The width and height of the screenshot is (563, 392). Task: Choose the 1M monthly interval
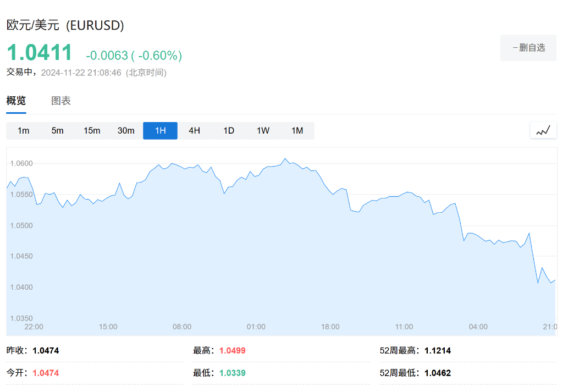tap(297, 131)
